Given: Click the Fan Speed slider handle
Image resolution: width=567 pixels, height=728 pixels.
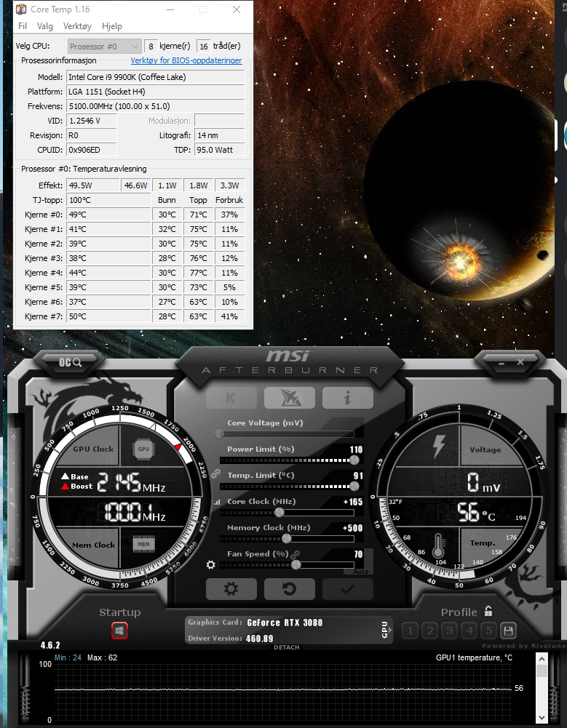Looking at the screenshot, I should 296,564.
